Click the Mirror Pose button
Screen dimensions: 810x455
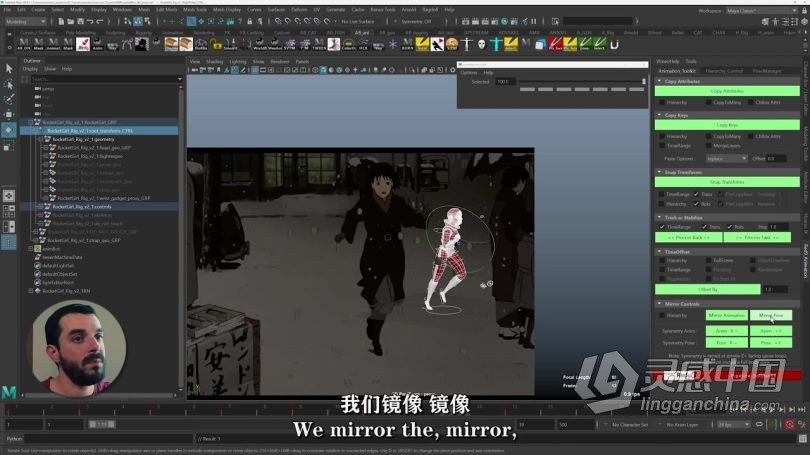pos(771,315)
